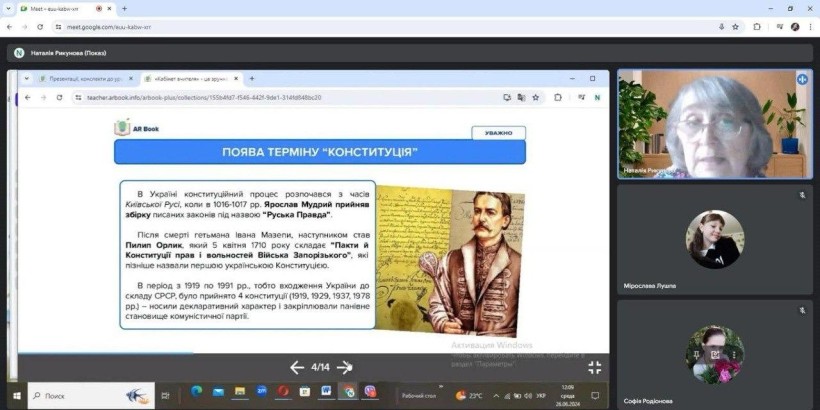Click the N avatar of Наталія Рикунова presentation
Screen dimensions: 820x410
point(19,53)
